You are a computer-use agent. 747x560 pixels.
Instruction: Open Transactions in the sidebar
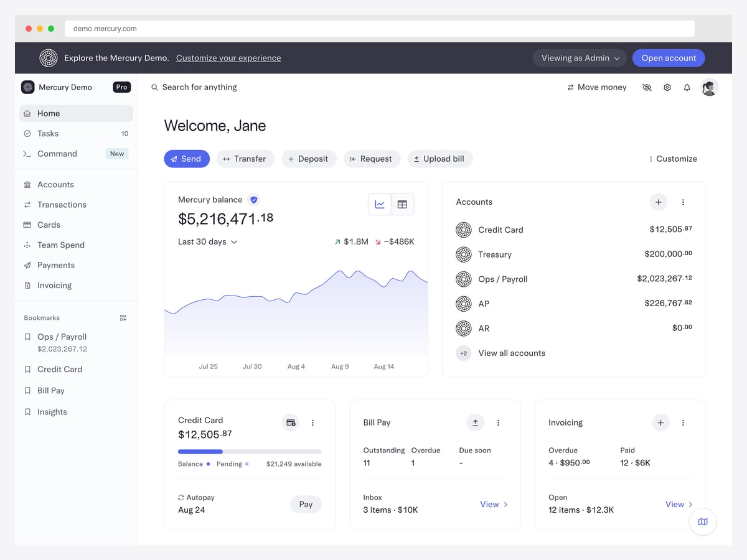pyautogui.click(x=76, y=205)
